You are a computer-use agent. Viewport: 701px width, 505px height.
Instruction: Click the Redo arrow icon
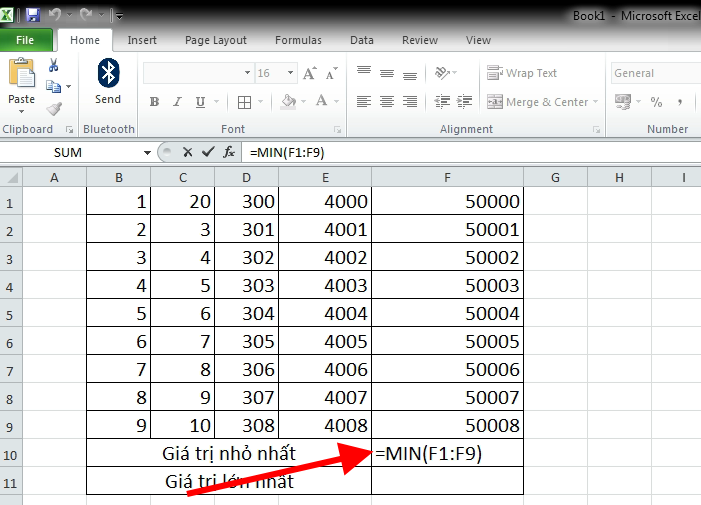(x=86, y=15)
